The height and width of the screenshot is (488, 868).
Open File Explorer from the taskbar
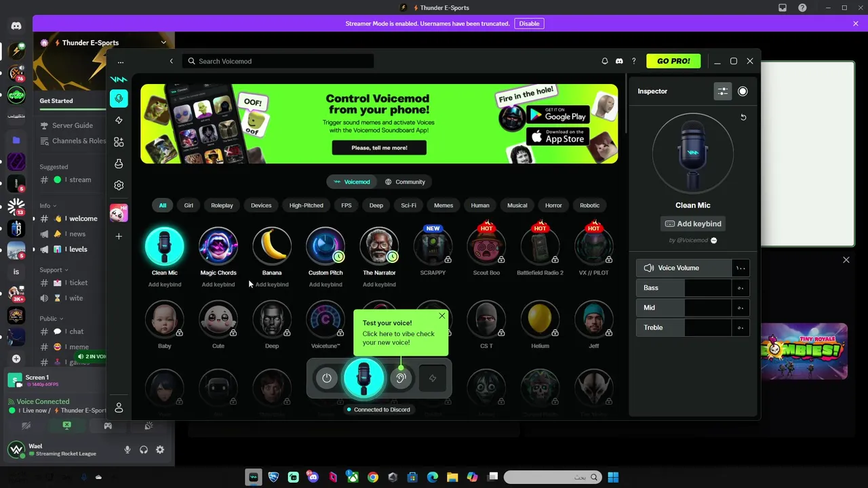(x=452, y=477)
